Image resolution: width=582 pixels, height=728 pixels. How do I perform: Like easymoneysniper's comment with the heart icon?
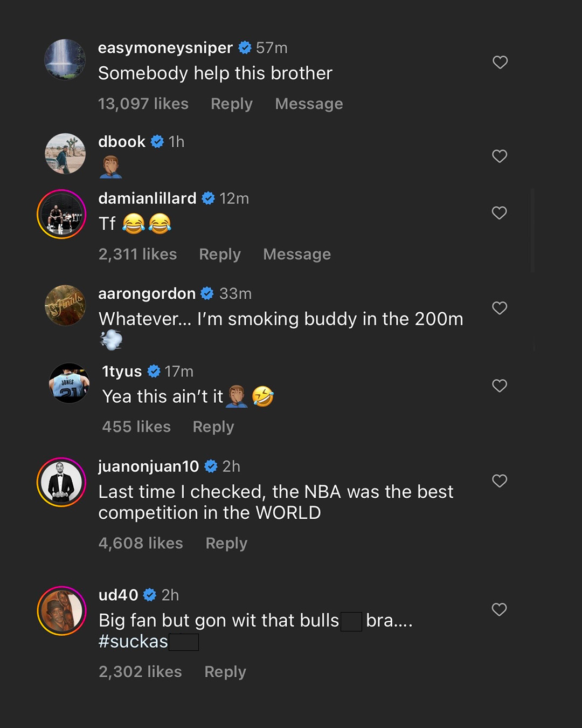click(x=500, y=62)
